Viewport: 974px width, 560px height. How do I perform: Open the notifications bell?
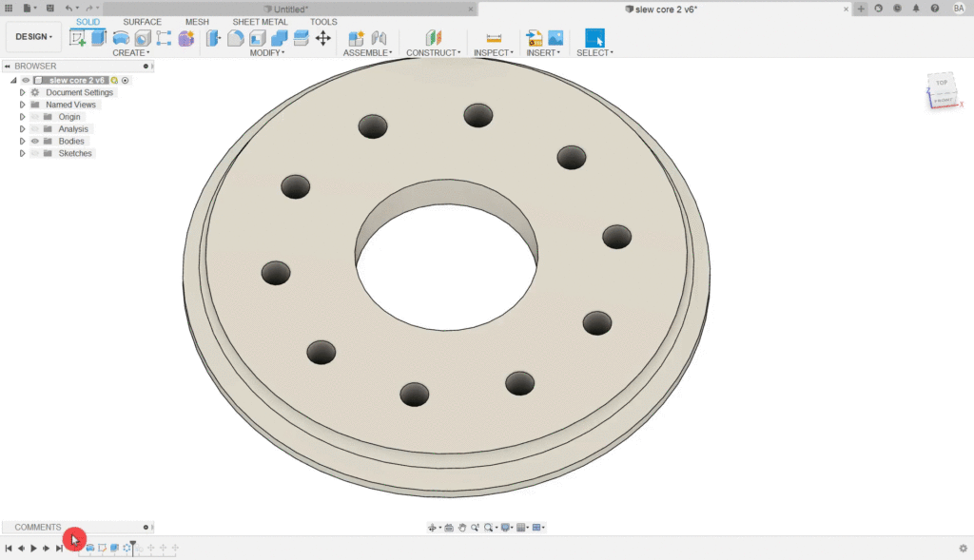click(916, 9)
